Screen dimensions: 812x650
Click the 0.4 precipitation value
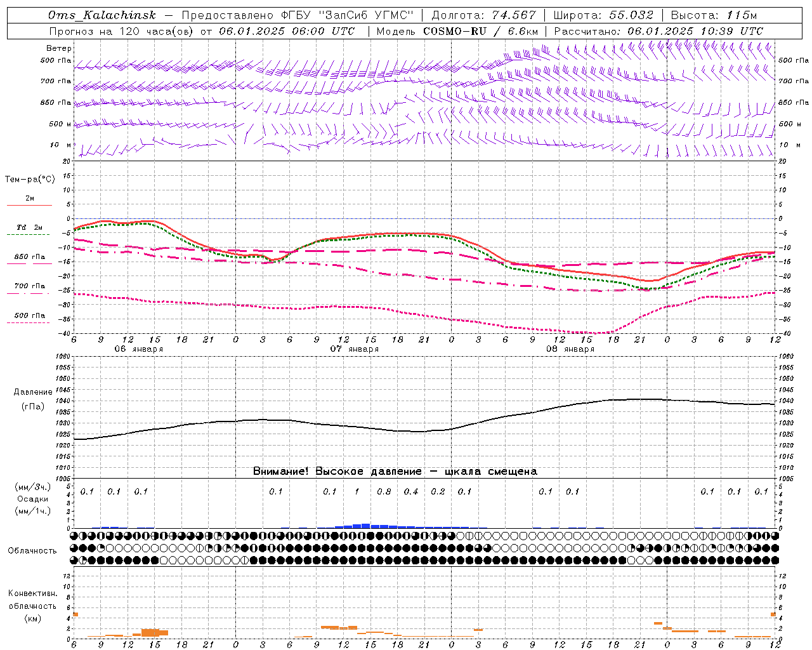[411, 492]
